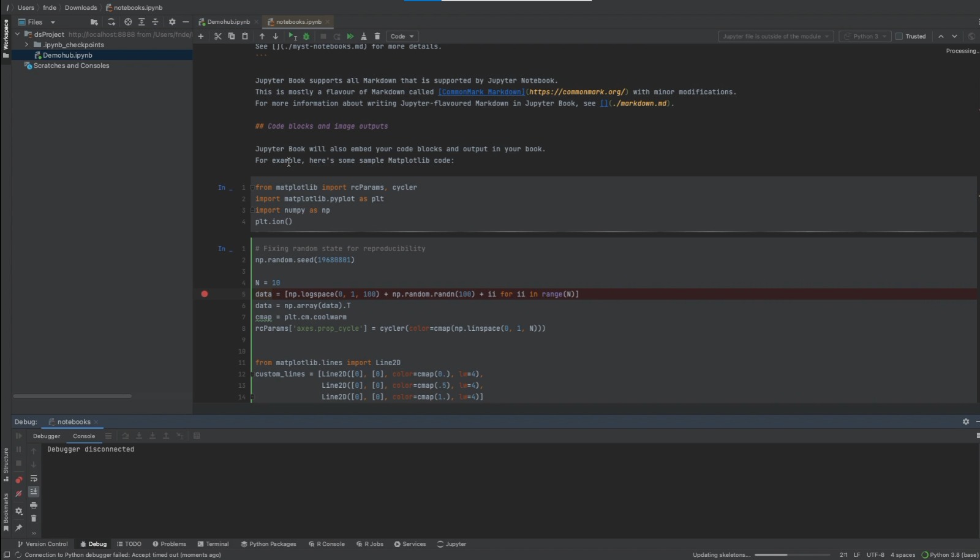
Task: Open the Services tool window
Action: (x=410, y=544)
